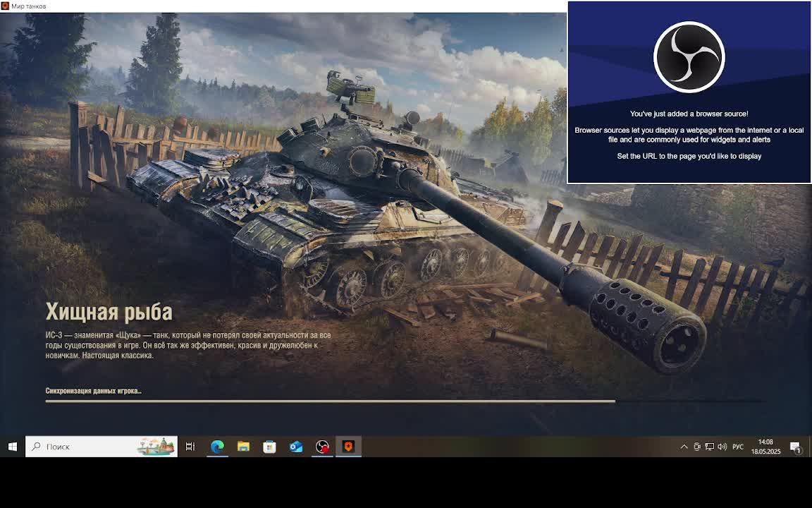Open the volume control in the tray
This screenshot has width=812, height=508.
pyautogui.click(x=722, y=447)
